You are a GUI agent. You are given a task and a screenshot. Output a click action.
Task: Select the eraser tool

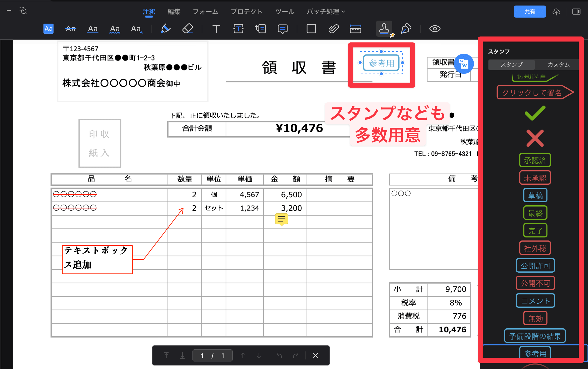pyautogui.click(x=188, y=29)
